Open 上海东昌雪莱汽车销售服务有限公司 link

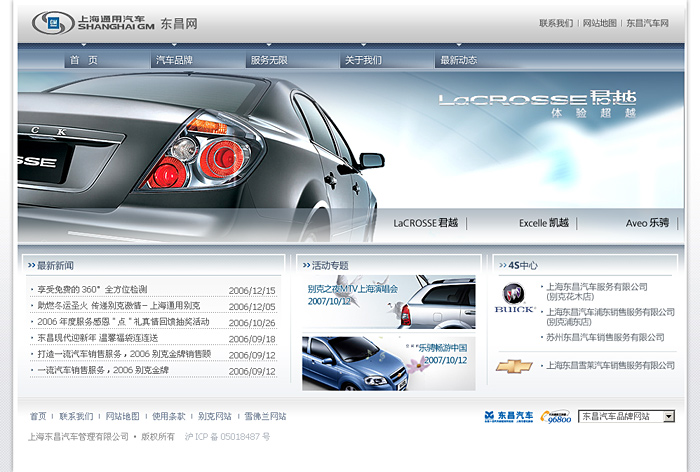(611, 365)
